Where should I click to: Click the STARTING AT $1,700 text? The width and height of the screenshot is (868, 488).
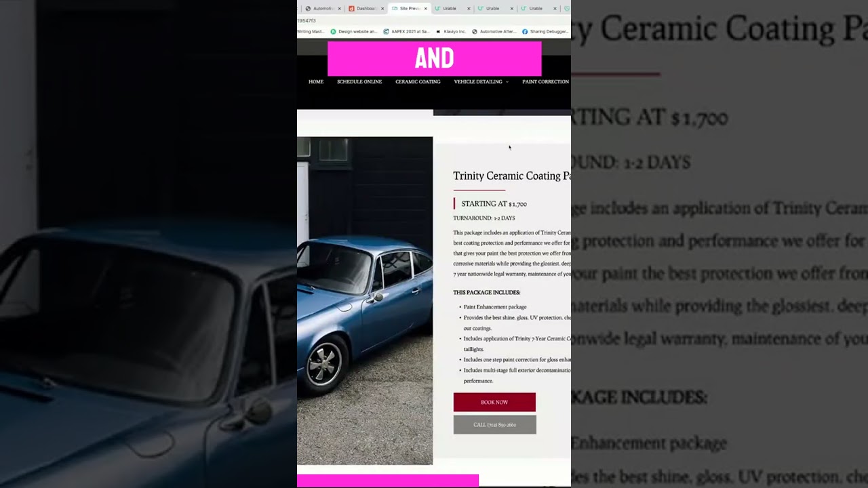pos(494,204)
